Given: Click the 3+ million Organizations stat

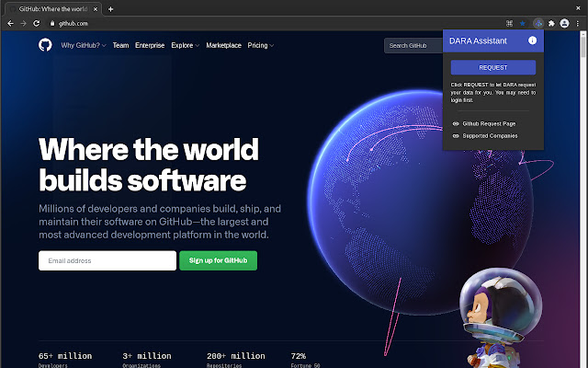Looking at the screenshot, I should pyautogui.click(x=147, y=360).
